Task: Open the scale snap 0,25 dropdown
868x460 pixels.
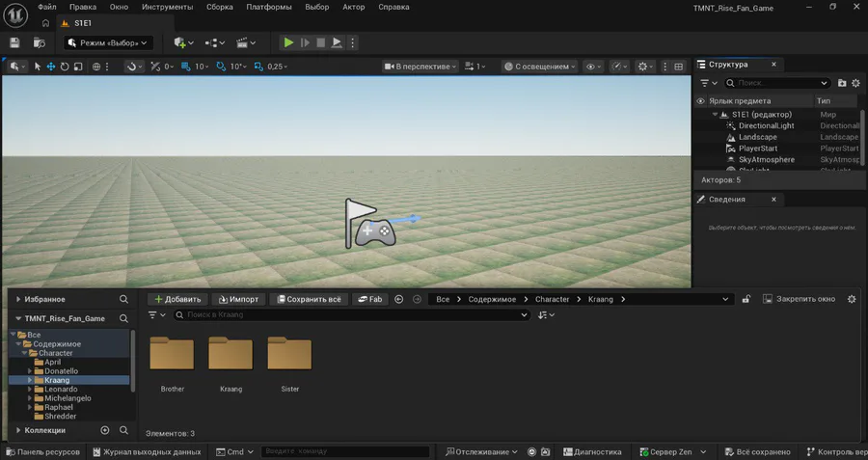Action: [x=278, y=67]
